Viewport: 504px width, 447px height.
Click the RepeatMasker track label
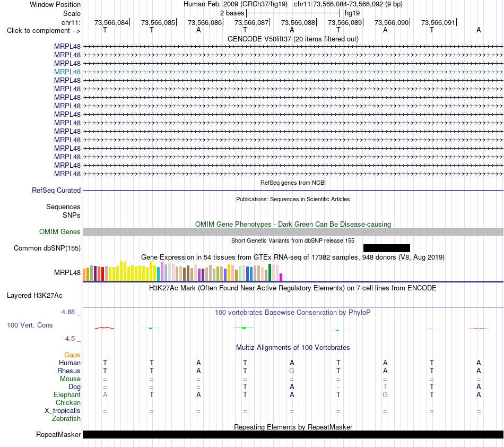coord(58,434)
